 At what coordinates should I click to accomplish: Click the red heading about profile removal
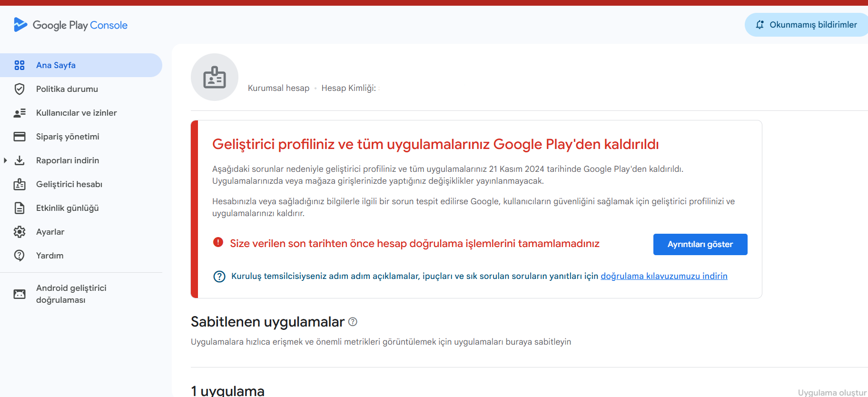435,144
